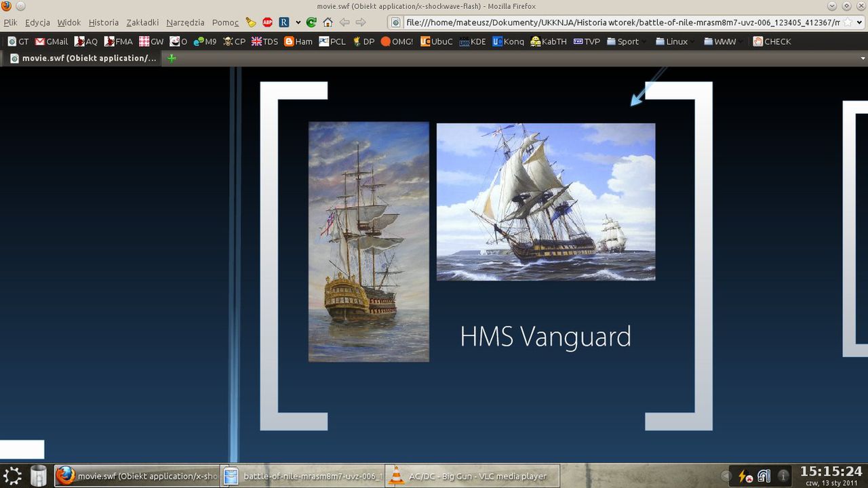The height and width of the screenshot is (488, 868).
Task: Open the CHECK bookmark
Action: coord(772,41)
